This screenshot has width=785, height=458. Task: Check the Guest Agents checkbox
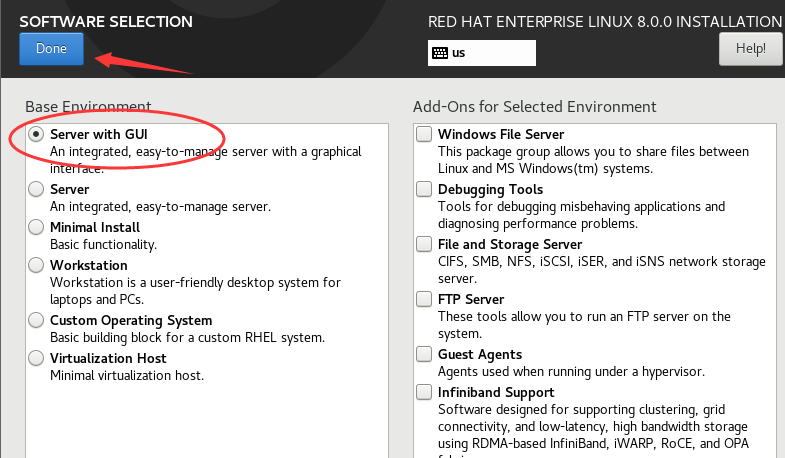425,354
